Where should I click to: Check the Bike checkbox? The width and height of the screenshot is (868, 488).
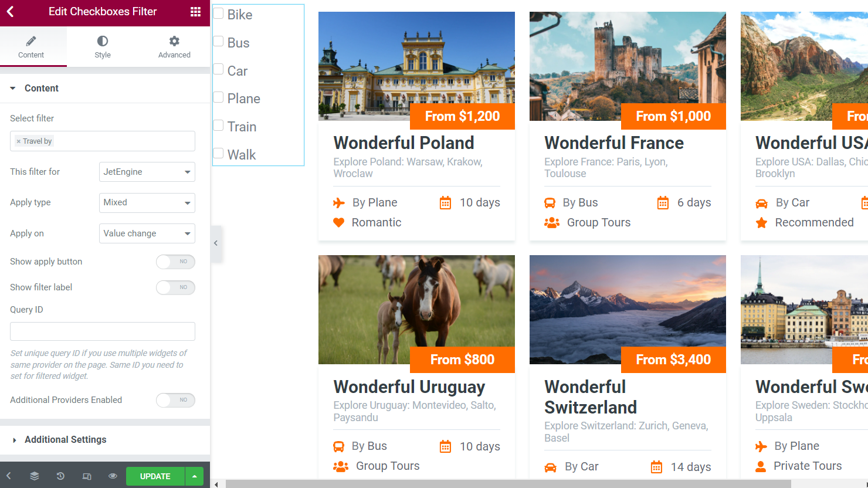218,13
